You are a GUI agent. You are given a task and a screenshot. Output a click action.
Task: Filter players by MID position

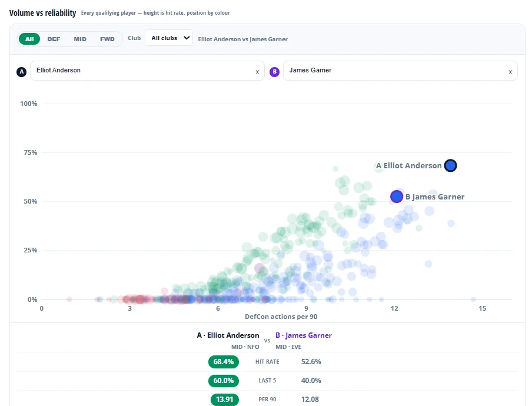click(x=80, y=39)
